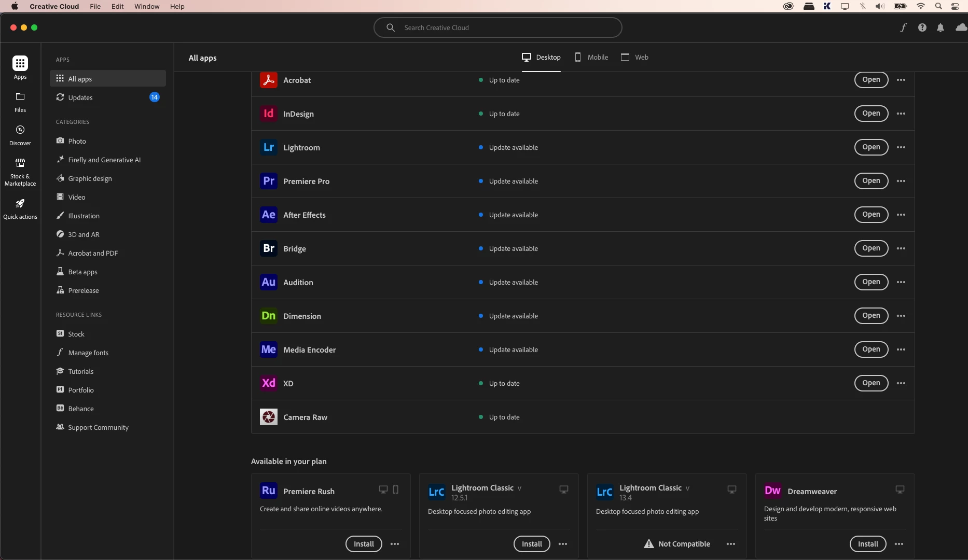This screenshot has height=560, width=968.
Task: Click the fonts icon in header
Action: [x=903, y=27]
